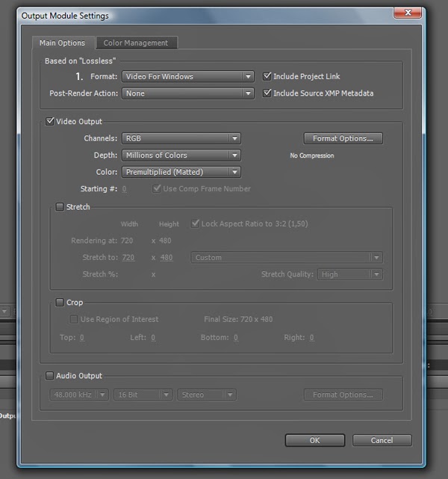Click the Stretch to height value 480
The width and height of the screenshot is (448, 479).
pos(167,258)
